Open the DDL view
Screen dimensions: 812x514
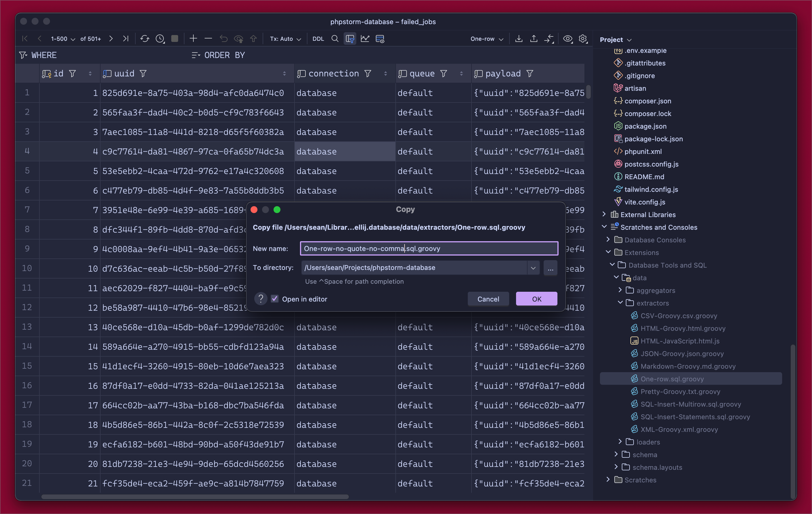click(318, 39)
